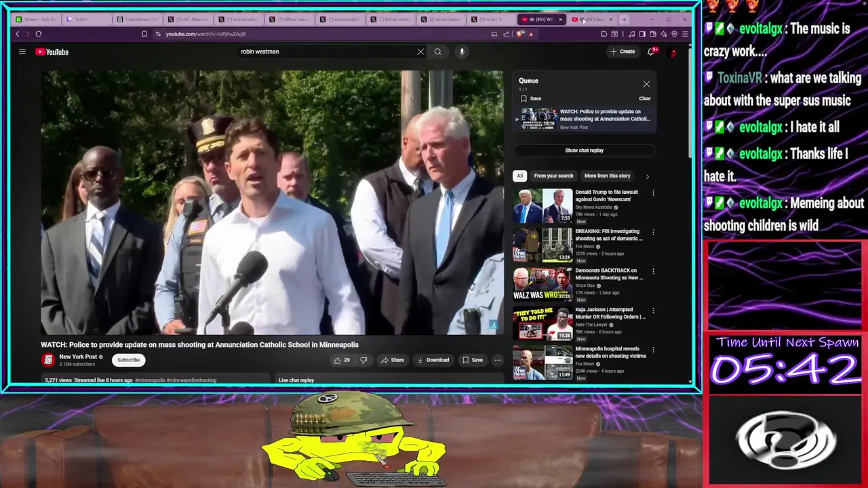868x488 pixels.
Task: Click the 'Show chat replay' button
Action: click(x=584, y=150)
